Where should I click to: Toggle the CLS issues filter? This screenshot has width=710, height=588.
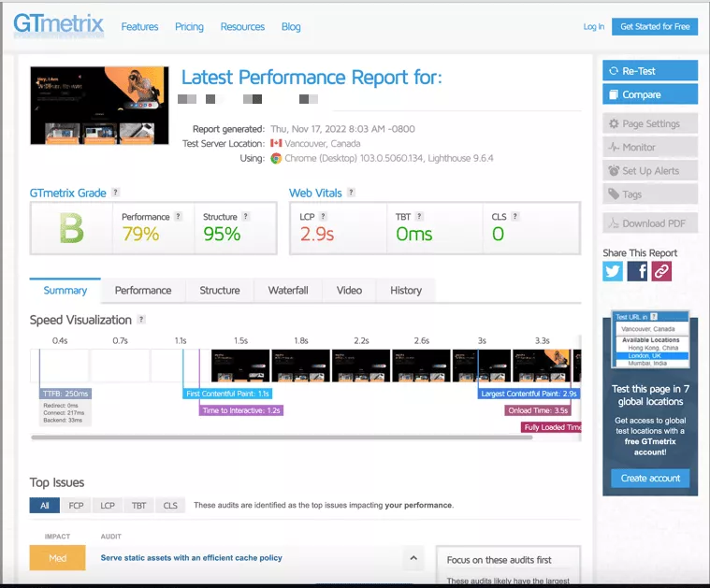tap(169, 505)
